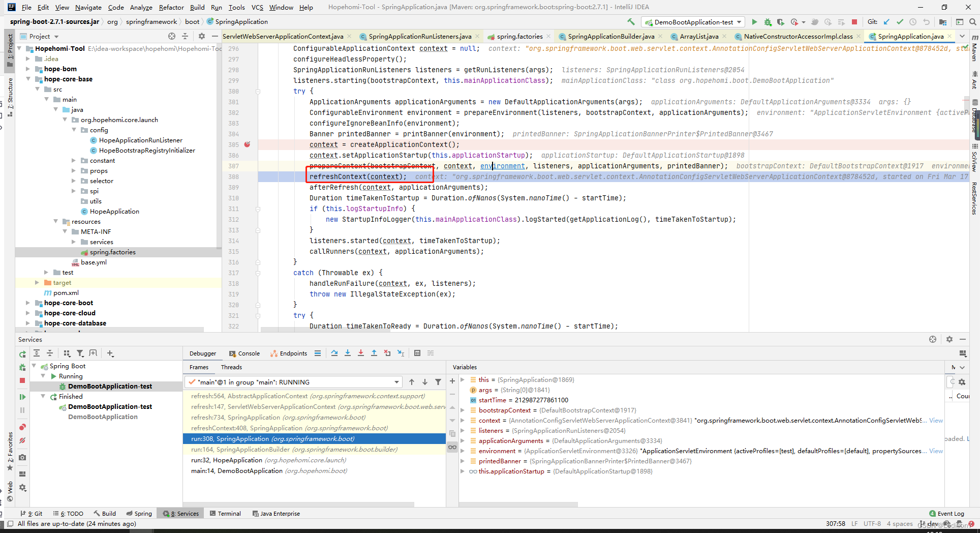Open the Refactor menu

click(171, 7)
